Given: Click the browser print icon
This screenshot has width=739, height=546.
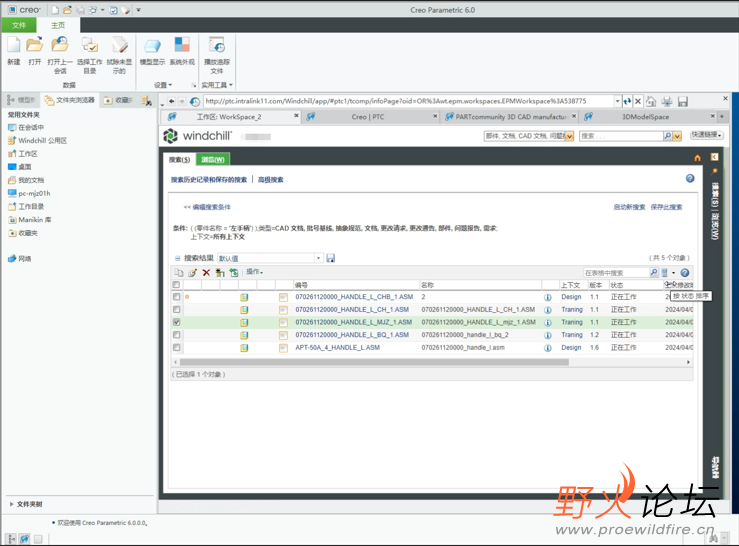Looking at the screenshot, I should 667,101.
